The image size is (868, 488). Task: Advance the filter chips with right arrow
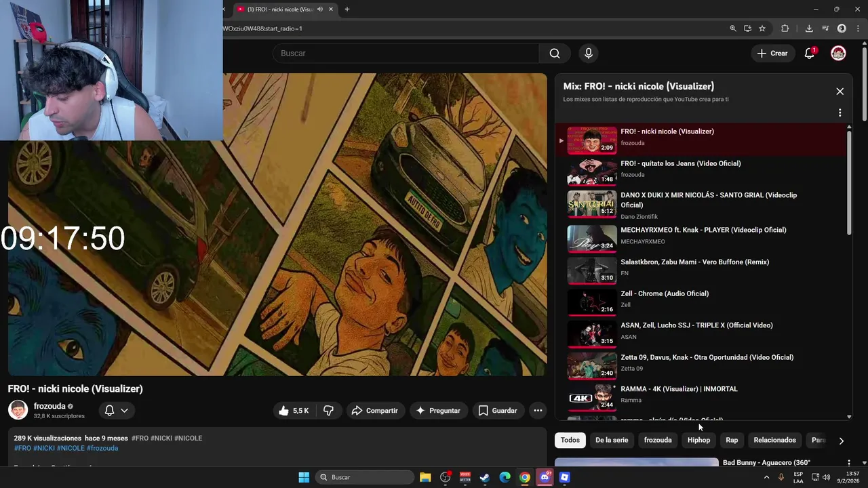pyautogui.click(x=841, y=441)
